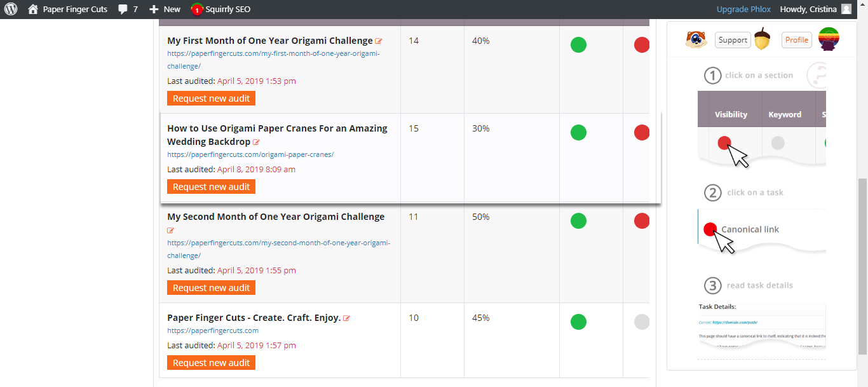
Task: Click edit icon after Wedding Backdrop title
Action: point(257,142)
